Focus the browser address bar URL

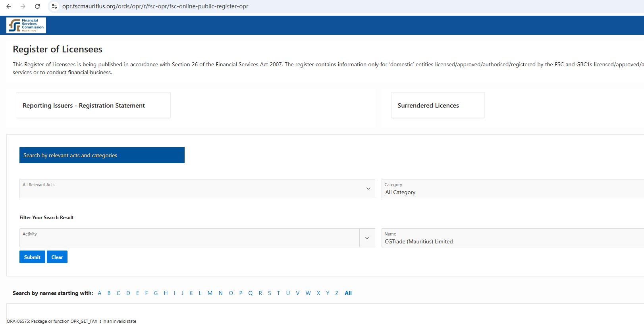[x=155, y=6]
